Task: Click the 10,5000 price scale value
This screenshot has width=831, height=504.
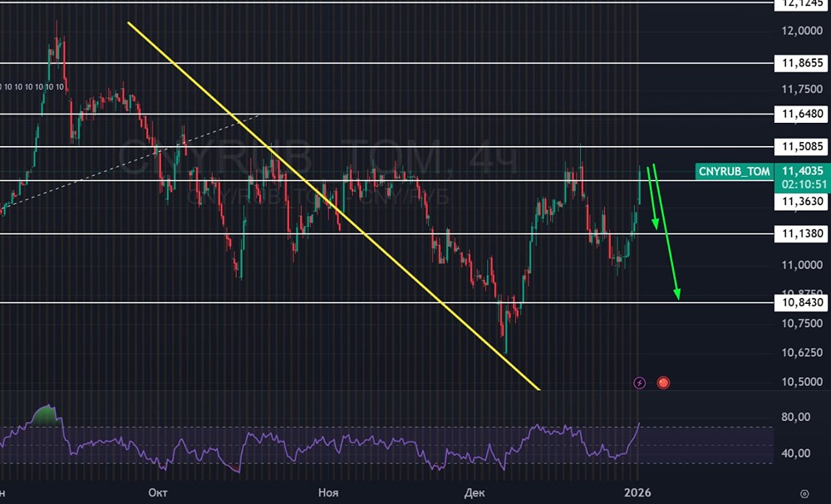Action: (x=802, y=382)
